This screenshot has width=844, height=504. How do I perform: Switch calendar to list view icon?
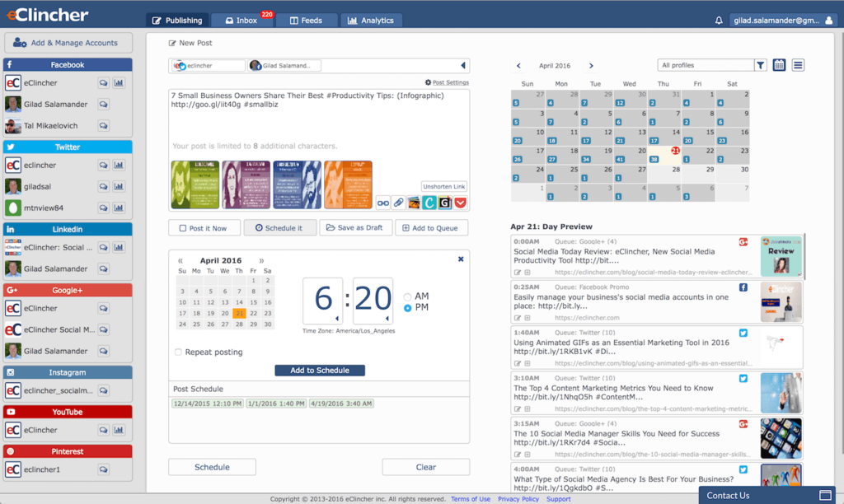tap(798, 65)
